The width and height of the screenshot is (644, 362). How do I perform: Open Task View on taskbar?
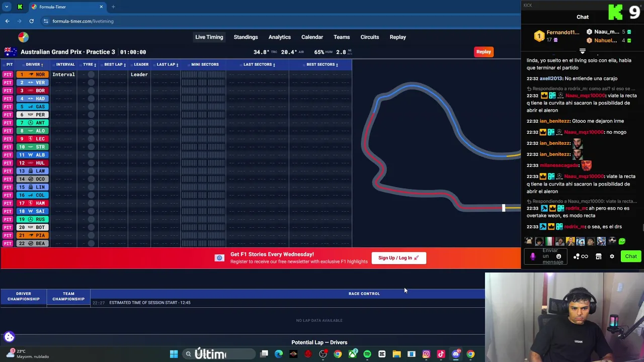pos(264,354)
